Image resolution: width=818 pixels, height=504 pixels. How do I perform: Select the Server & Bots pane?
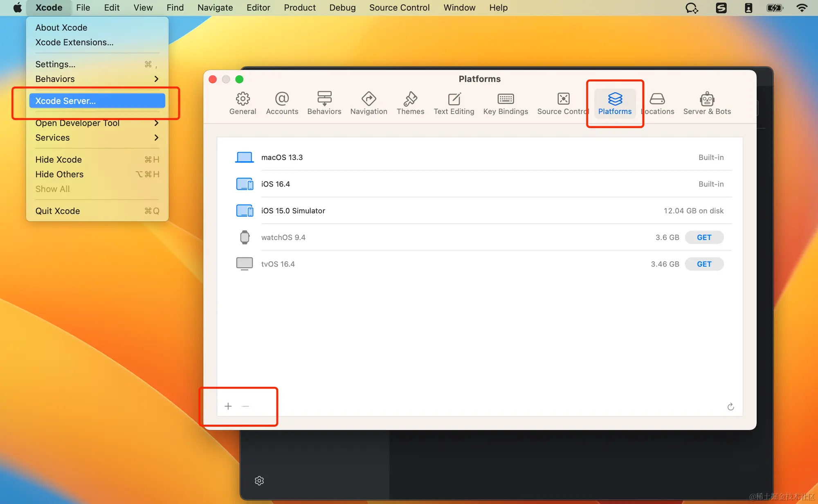click(707, 103)
